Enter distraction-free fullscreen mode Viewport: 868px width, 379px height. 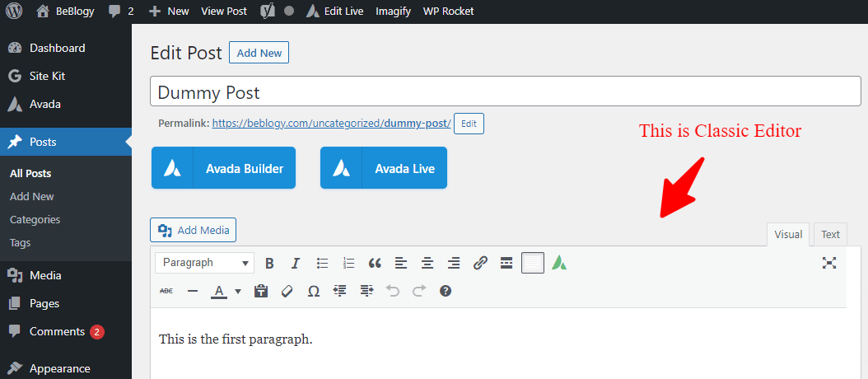pos(829,263)
